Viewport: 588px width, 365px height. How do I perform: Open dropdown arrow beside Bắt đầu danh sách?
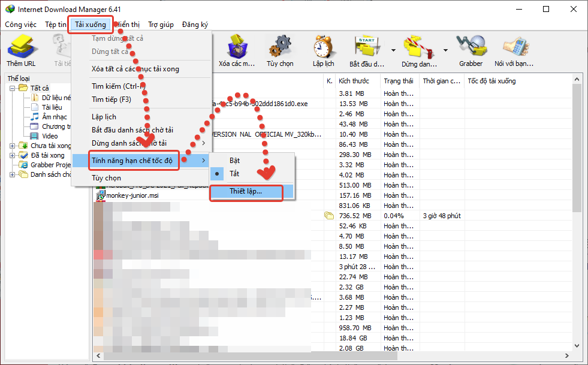(393, 50)
